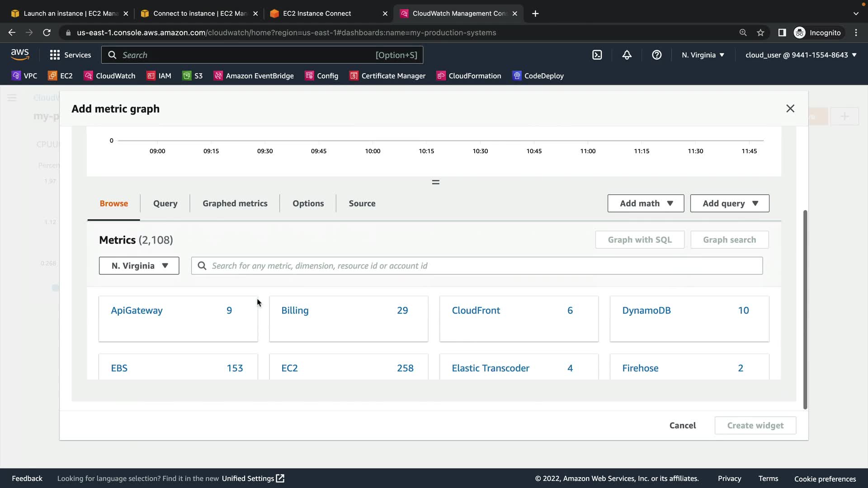Open the Services grid menu icon
868x488 pixels.
(x=55, y=55)
